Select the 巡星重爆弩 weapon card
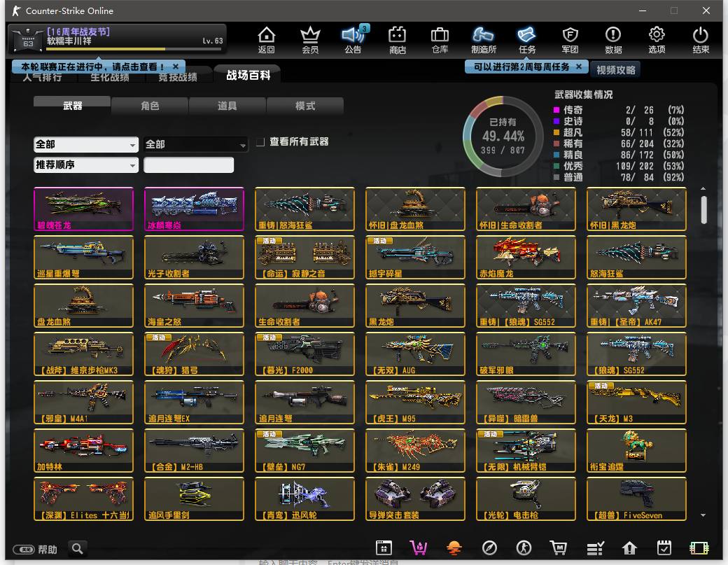Image resolution: width=728 pixels, height=565 pixels. [83, 257]
